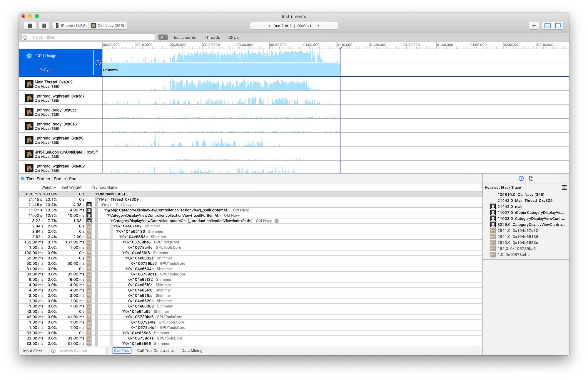Click the Input Filter label
The height and width of the screenshot is (380, 588).
[32, 351]
